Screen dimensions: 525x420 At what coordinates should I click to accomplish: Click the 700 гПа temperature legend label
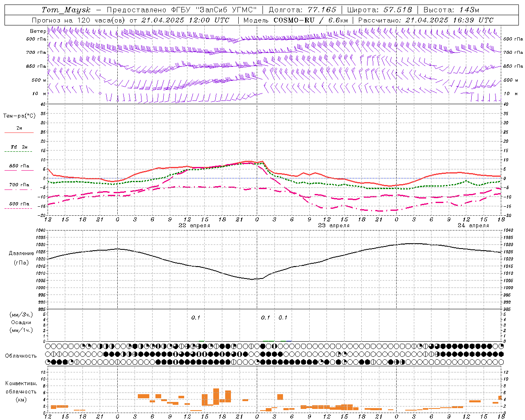click(19, 185)
